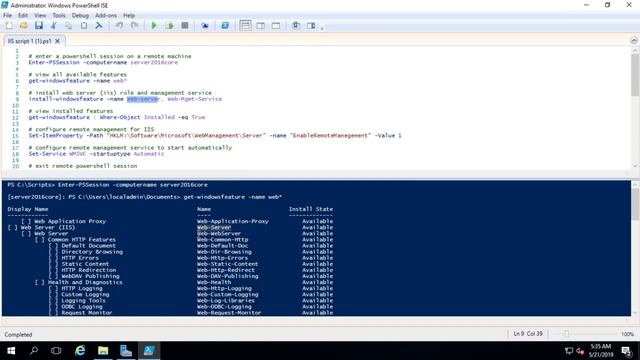Open the File menu
640x360 pixels.
point(7,15)
